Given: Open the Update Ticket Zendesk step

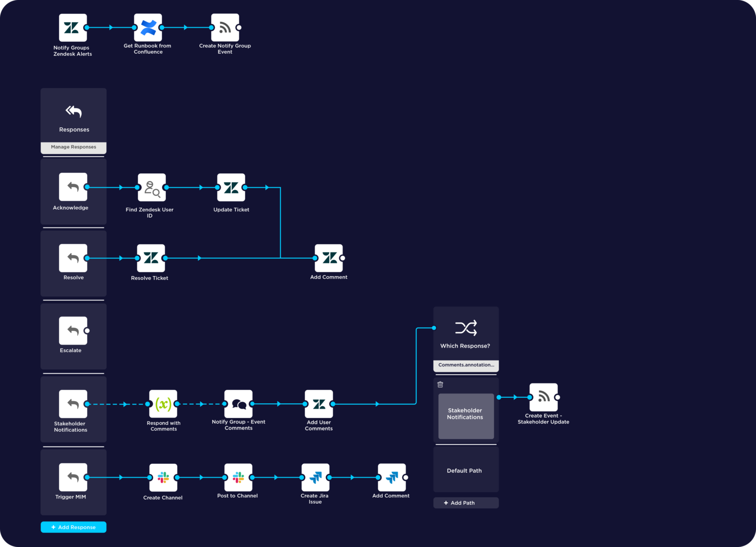Looking at the screenshot, I should [231, 188].
